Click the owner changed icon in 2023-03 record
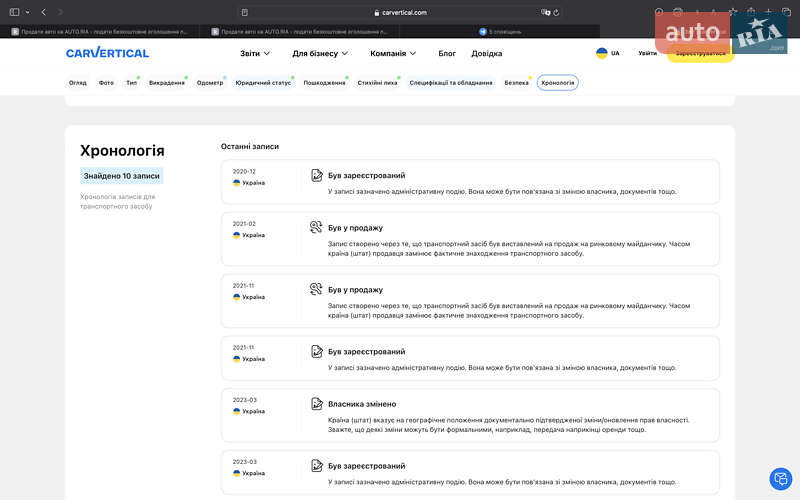 pyautogui.click(x=316, y=404)
